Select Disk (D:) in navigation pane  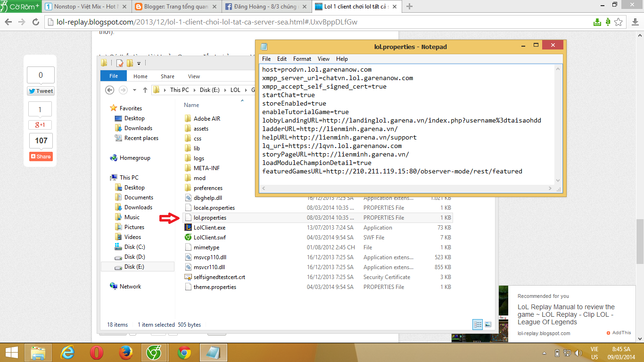tap(134, 257)
